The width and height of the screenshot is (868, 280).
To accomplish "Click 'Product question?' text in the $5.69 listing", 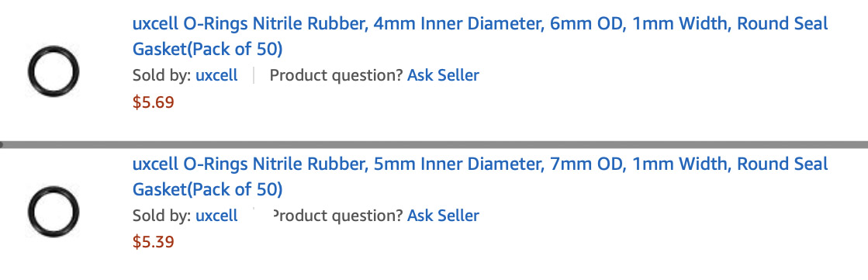I will pos(336,75).
